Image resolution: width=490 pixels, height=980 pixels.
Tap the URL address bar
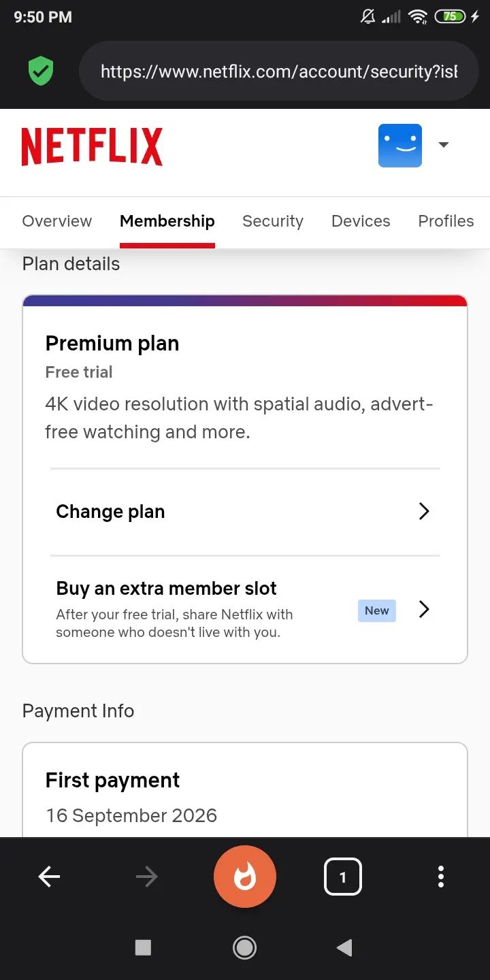tap(279, 71)
